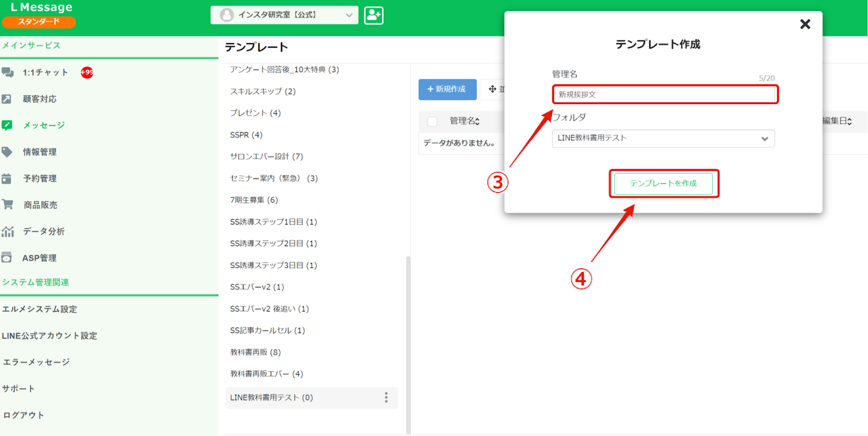The height and width of the screenshot is (436, 868).
Task: Click the +新規作成 button
Action: coord(448,89)
